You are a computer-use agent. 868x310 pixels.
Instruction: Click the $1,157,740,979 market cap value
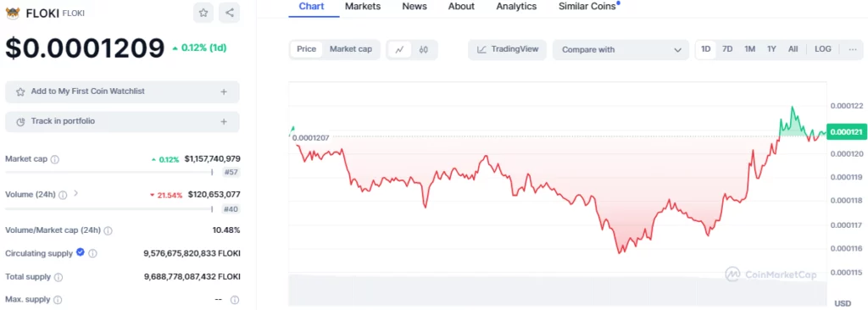213,159
